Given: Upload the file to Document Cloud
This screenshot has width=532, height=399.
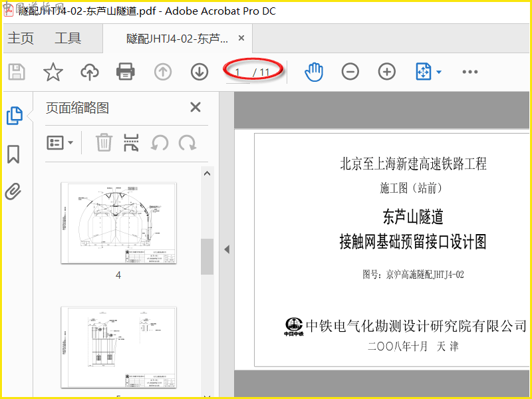Looking at the screenshot, I should pos(90,72).
